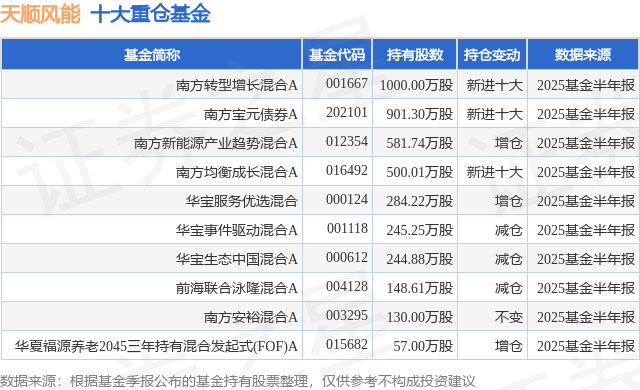Select fund code 015682
This screenshot has width=640, height=390.
tap(347, 345)
